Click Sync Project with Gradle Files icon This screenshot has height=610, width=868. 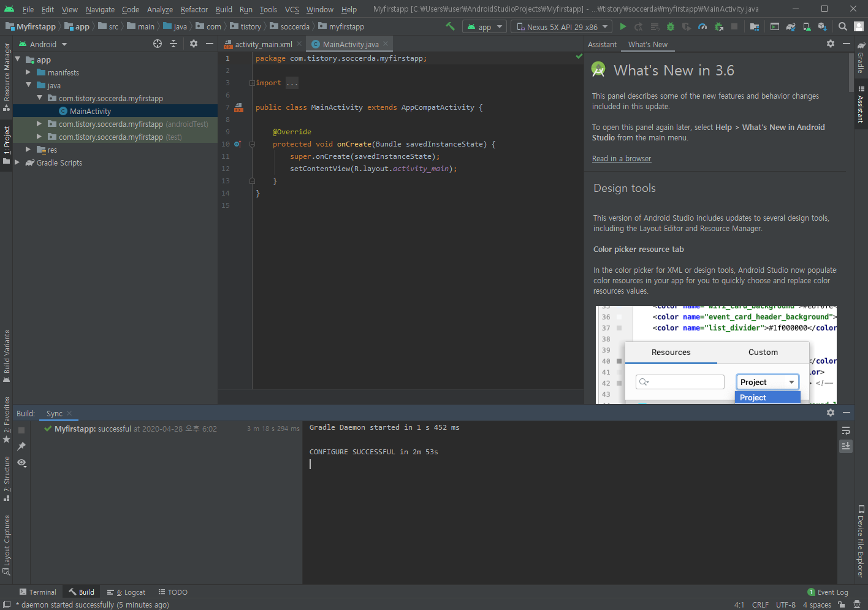[x=791, y=26]
